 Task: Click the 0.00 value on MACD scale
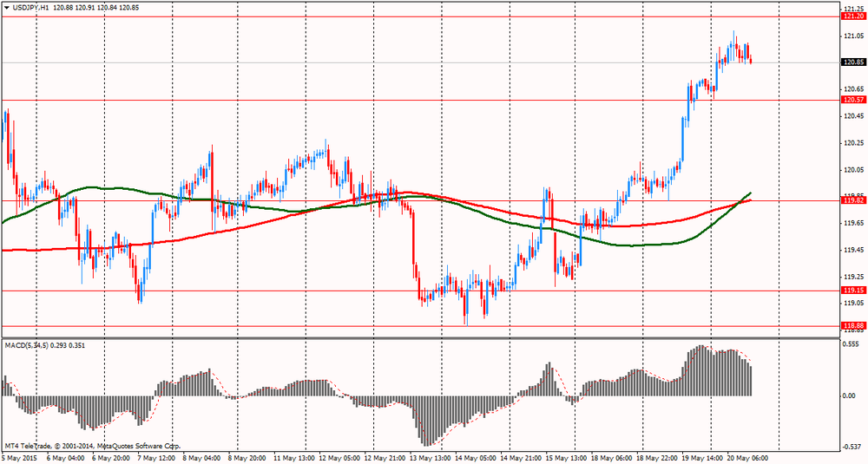click(x=851, y=396)
